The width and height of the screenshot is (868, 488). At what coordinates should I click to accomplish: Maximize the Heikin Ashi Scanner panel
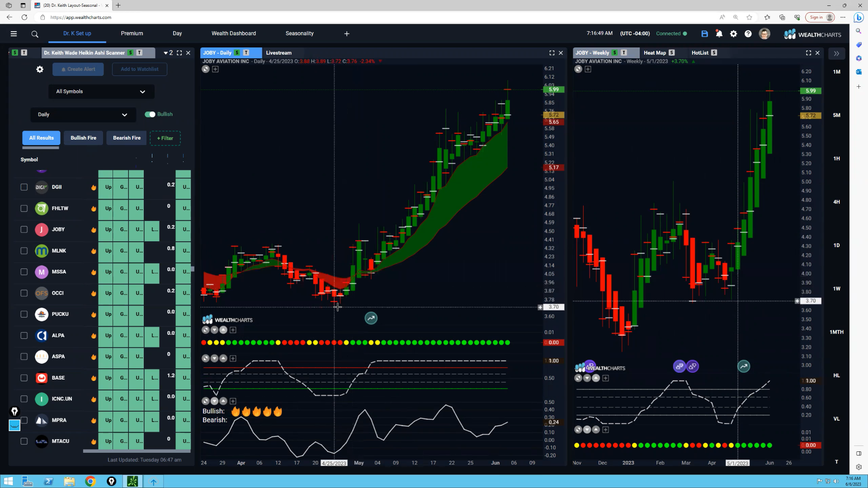pyautogui.click(x=179, y=53)
